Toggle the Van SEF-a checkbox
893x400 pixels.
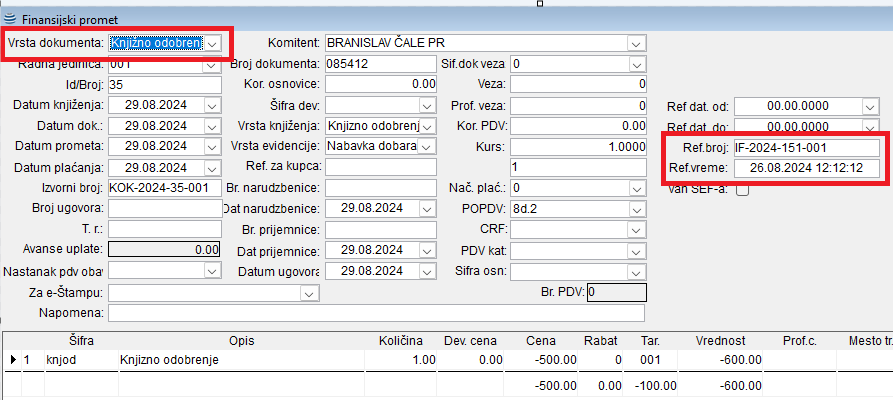point(742,190)
